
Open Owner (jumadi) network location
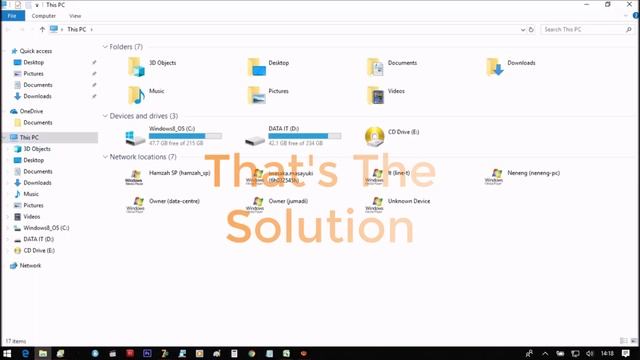point(277,205)
